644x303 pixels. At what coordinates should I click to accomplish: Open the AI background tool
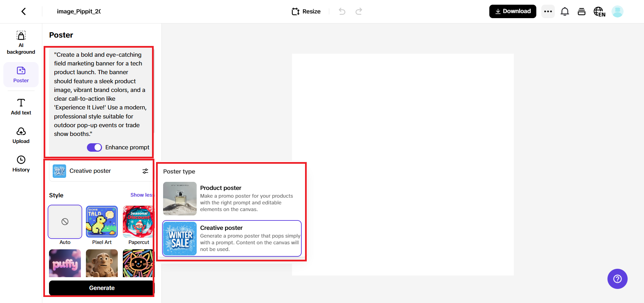pyautogui.click(x=21, y=43)
